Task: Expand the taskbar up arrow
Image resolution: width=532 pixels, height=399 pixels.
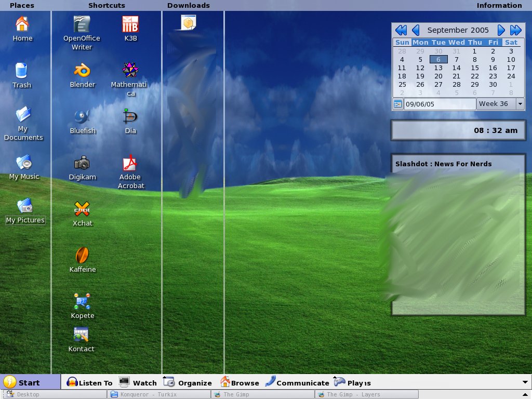Action: click(525, 395)
